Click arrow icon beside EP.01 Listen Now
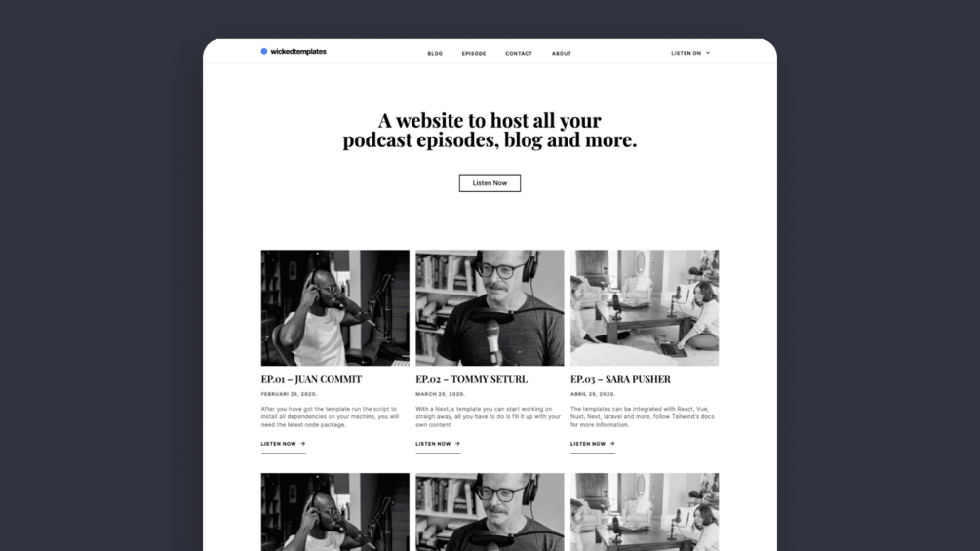980x551 pixels. click(x=303, y=444)
